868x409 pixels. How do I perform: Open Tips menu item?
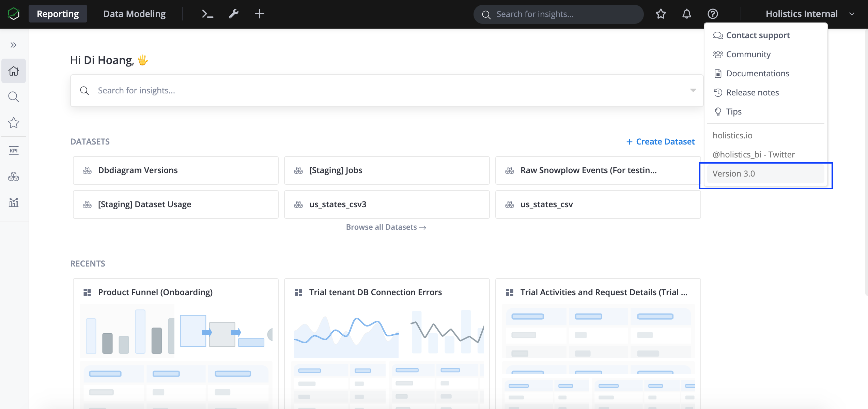click(766, 112)
